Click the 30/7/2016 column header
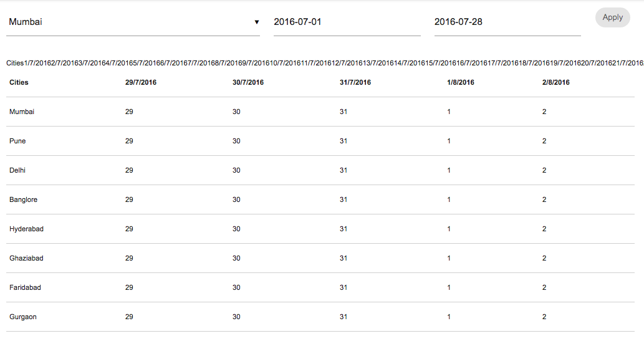The image size is (644, 341). [x=248, y=82]
